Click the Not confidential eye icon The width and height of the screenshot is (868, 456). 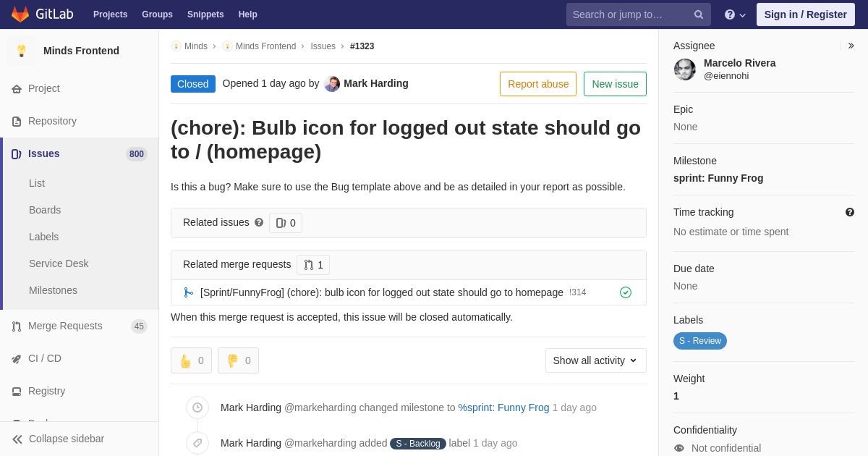click(679, 448)
